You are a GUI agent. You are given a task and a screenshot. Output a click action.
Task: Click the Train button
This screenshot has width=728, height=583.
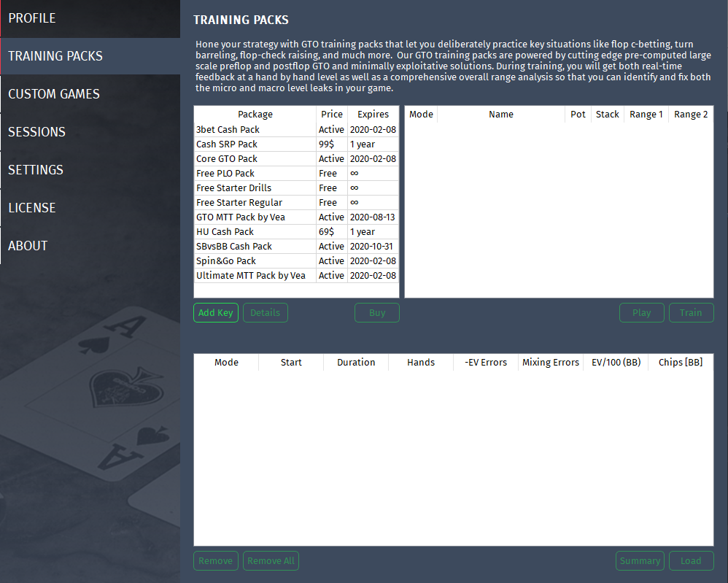[691, 312]
